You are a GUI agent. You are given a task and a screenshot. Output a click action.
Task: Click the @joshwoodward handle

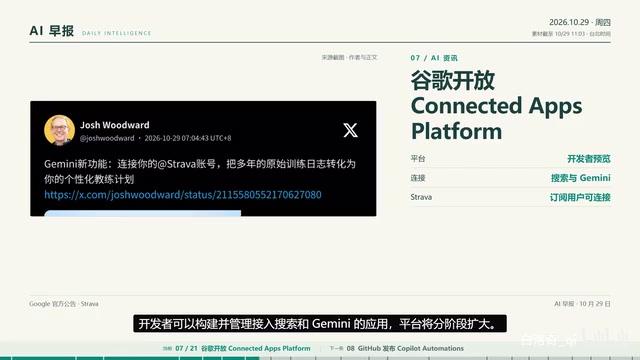(x=107, y=138)
